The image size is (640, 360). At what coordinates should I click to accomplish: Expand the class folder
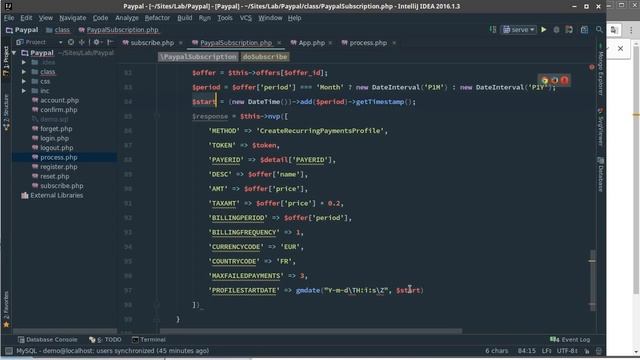coord(24,72)
